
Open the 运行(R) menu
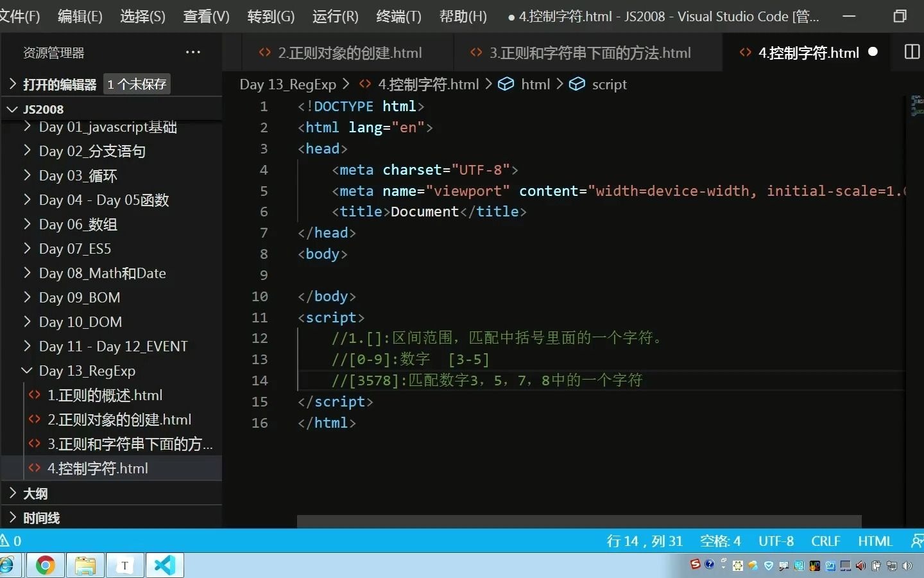(x=335, y=16)
